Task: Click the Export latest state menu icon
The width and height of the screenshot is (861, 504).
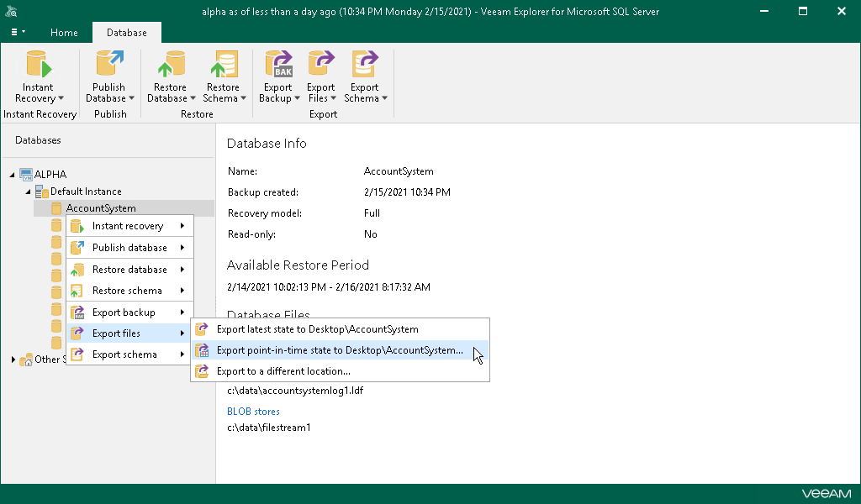Action: pyautogui.click(x=202, y=329)
